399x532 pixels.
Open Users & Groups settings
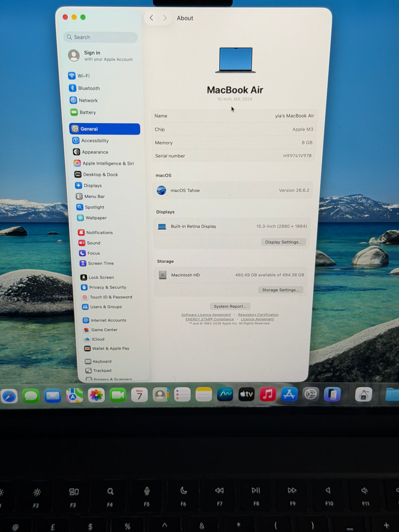tap(102, 307)
